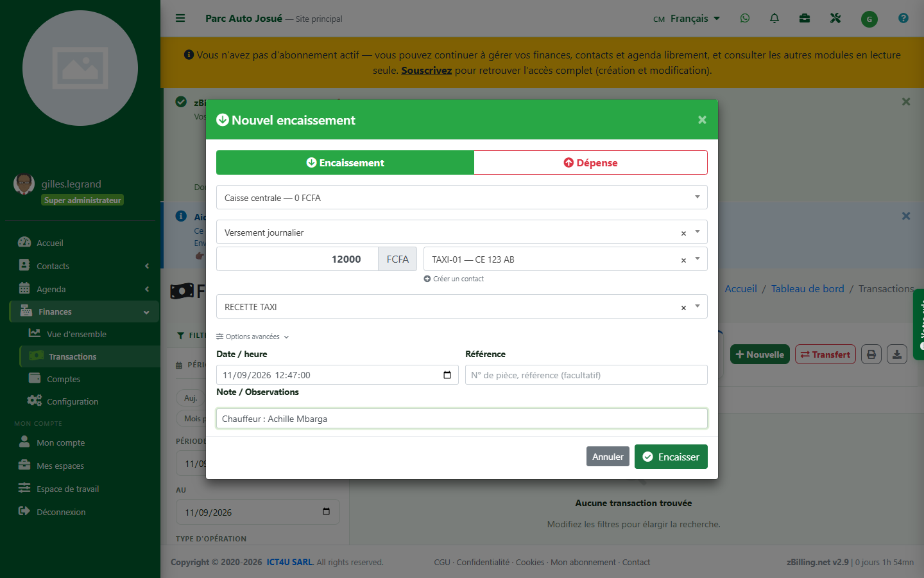
Task: Open the green user avatar menu
Action: click(869, 19)
